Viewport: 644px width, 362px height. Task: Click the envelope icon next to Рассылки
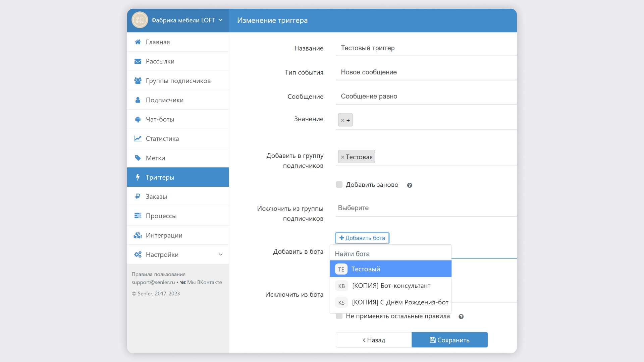138,61
